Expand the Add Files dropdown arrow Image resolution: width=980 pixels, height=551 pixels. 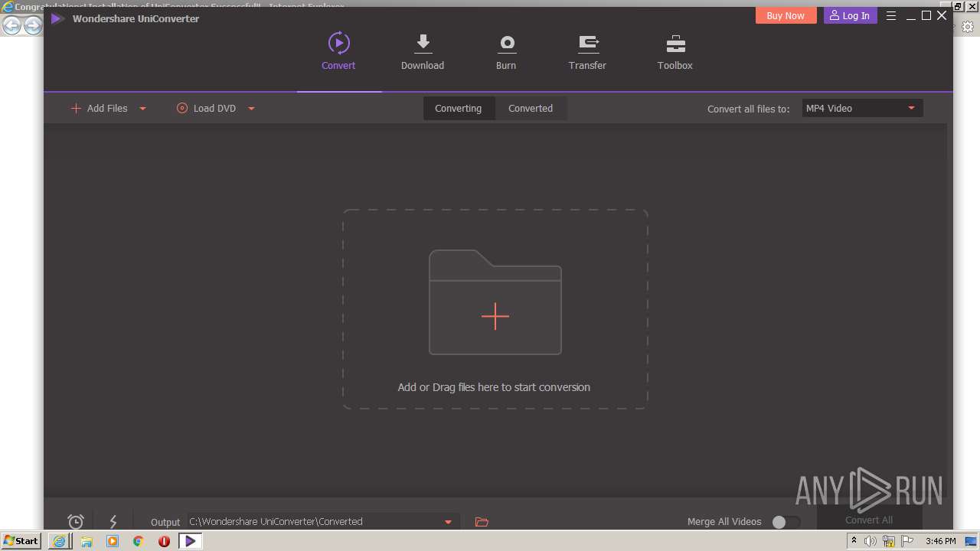tap(142, 109)
